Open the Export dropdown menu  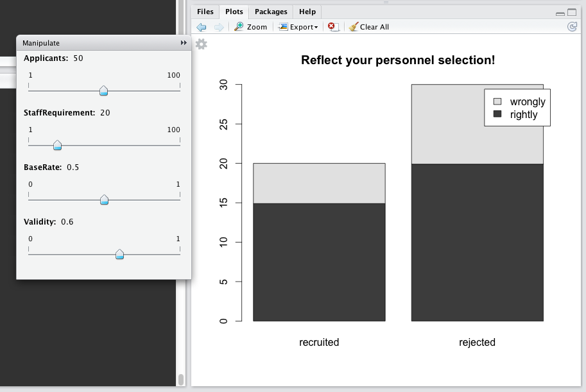click(298, 27)
